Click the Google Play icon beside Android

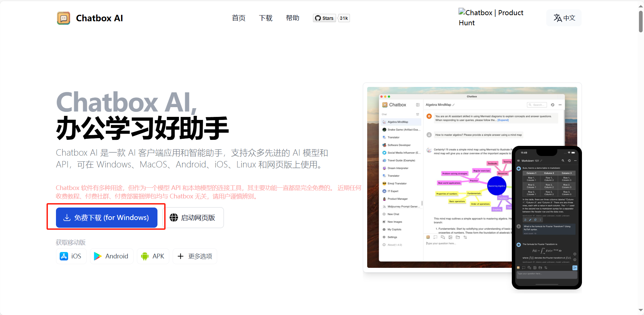pyautogui.click(x=98, y=256)
